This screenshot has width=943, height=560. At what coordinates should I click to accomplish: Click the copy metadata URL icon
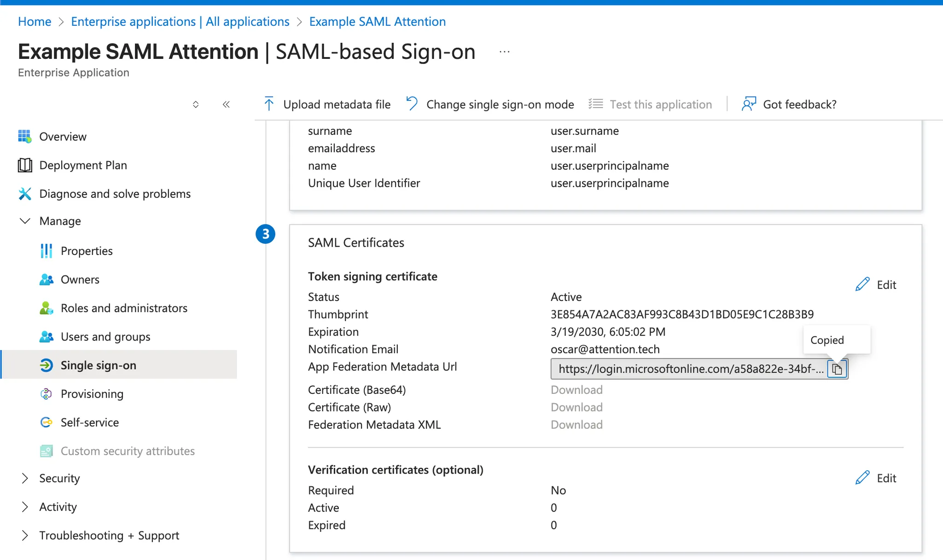tap(837, 369)
